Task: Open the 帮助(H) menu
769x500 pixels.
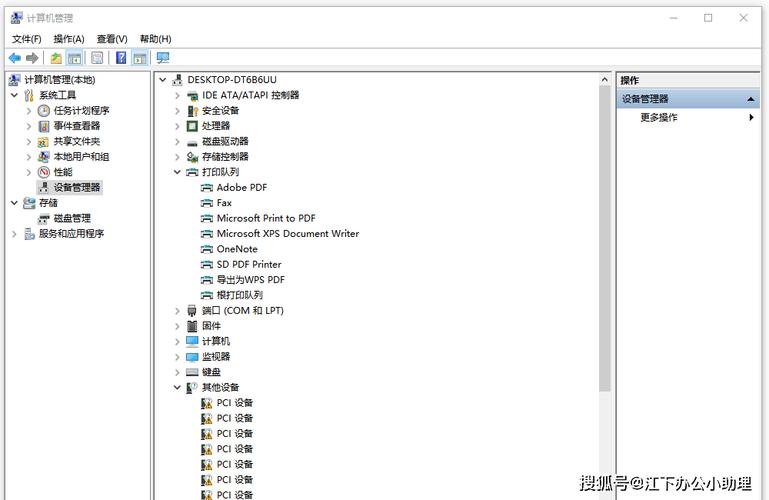Action: coord(155,39)
